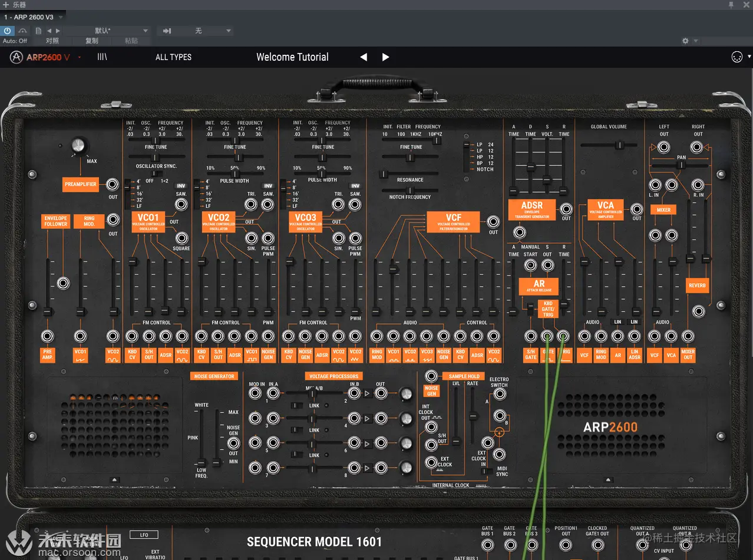Click the envelope follower output jack
The width and height of the screenshot is (753, 560).
coord(63,283)
